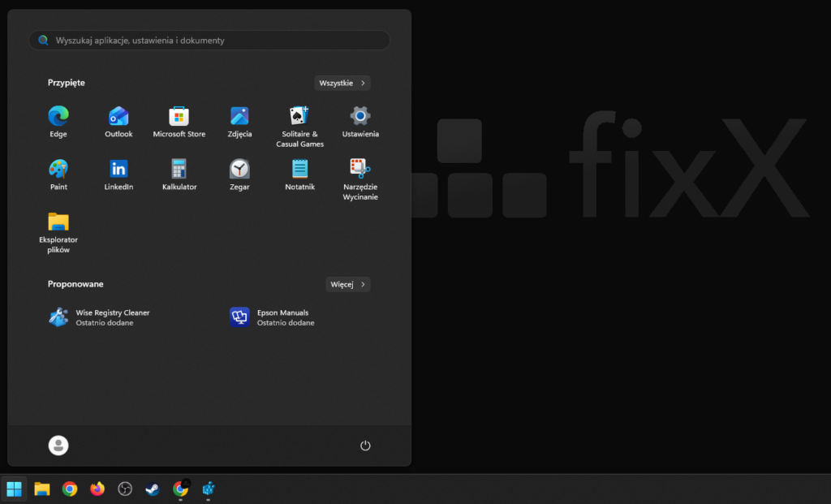Screen dimensions: 831x504
Task: Open recently added Epson Manuals
Action: [272, 317]
